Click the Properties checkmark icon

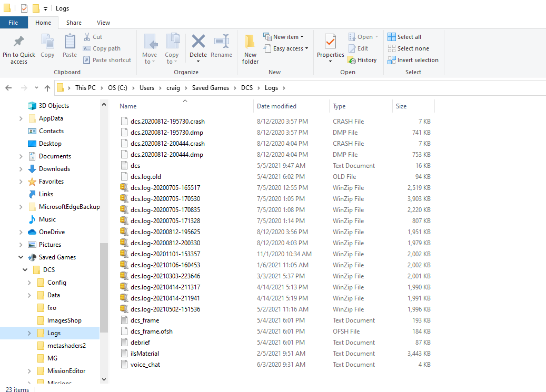click(x=330, y=42)
